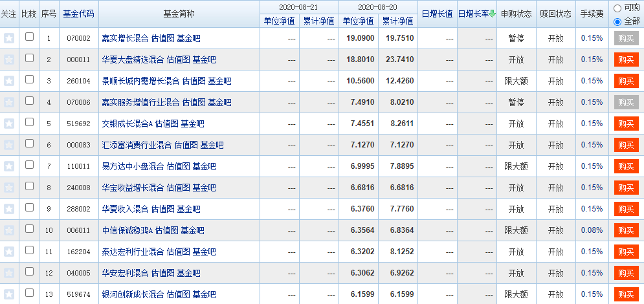Sort by 2020-08-20 单位净值 column

click(358, 21)
